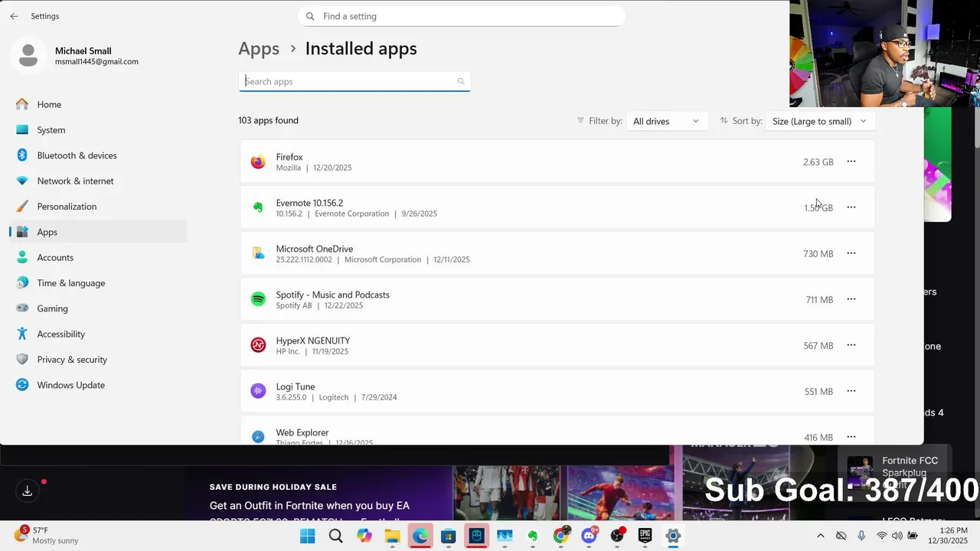The width and height of the screenshot is (980, 551).
Task: Click 'Spotify - Music and Podcasts' name
Action: coord(332,295)
